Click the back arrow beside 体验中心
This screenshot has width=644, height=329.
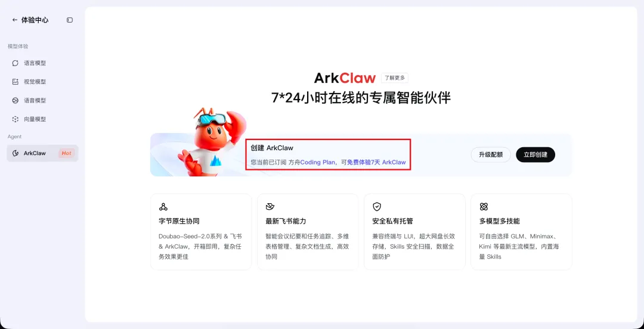click(x=15, y=20)
